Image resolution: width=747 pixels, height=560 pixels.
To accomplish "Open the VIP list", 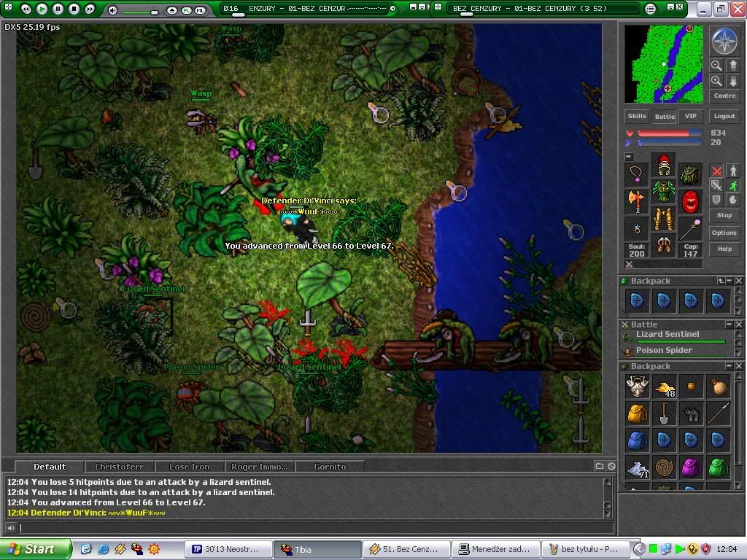I will (690, 116).
